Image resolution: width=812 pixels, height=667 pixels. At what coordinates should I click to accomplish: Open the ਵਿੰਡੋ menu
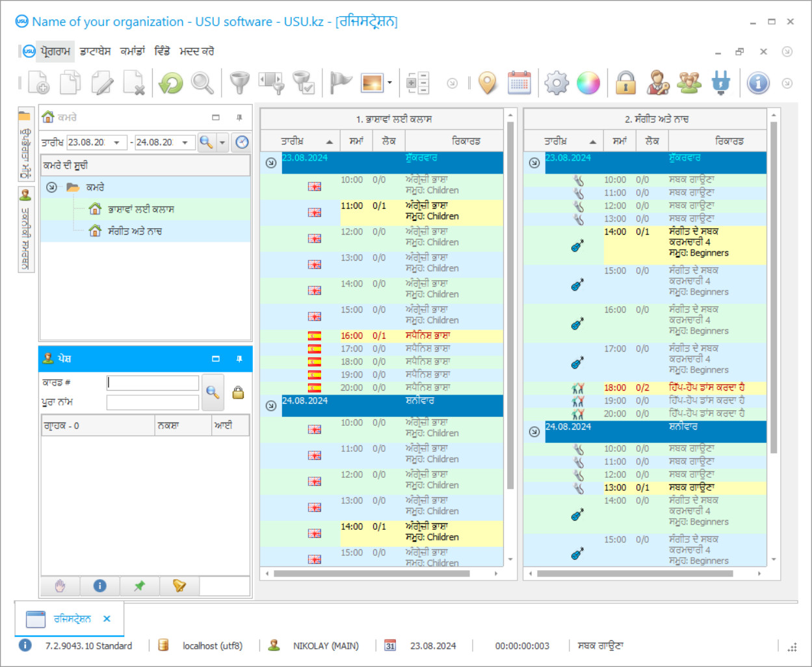[x=162, y=51]
